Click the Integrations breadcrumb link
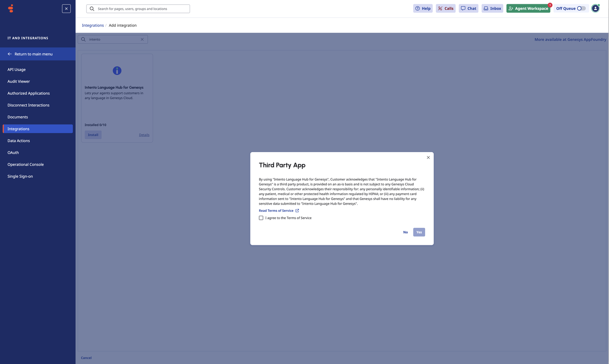 pos(93,25)
